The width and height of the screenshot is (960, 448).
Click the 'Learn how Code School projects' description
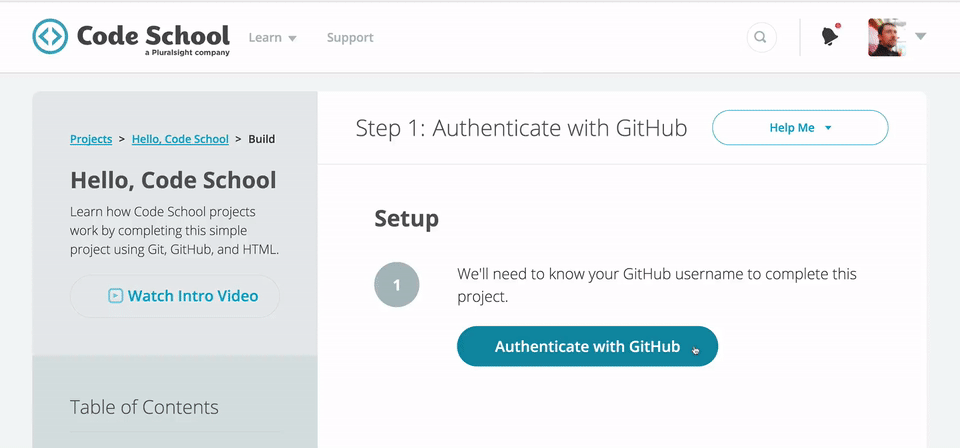pos(174,231)
